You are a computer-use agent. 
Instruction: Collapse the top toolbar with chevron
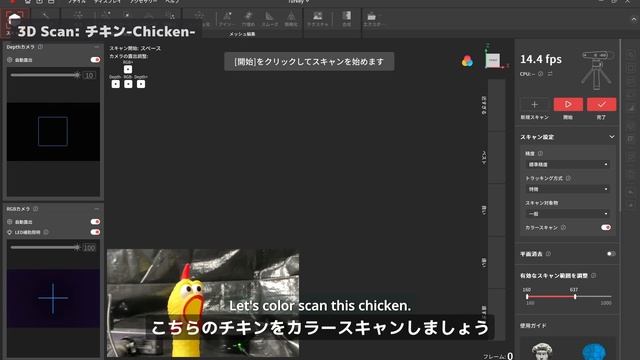pyautogui.click(x=634, y=19)
